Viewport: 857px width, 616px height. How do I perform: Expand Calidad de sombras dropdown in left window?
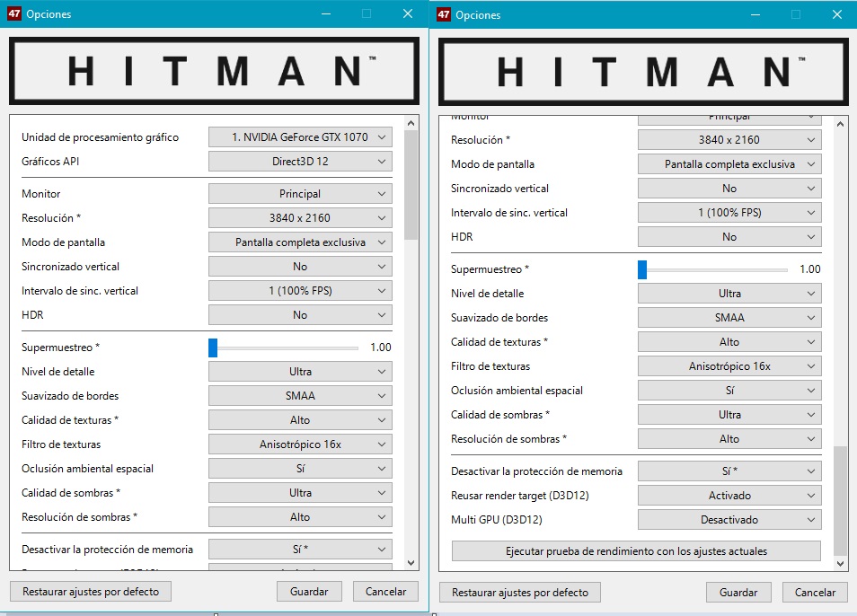pos(300,493)
